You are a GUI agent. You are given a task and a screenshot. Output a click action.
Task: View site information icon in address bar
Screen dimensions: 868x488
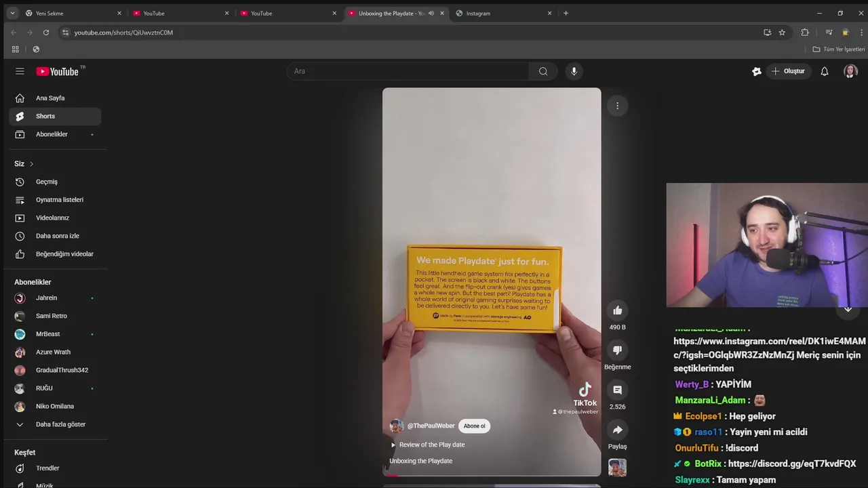(65, 33)
